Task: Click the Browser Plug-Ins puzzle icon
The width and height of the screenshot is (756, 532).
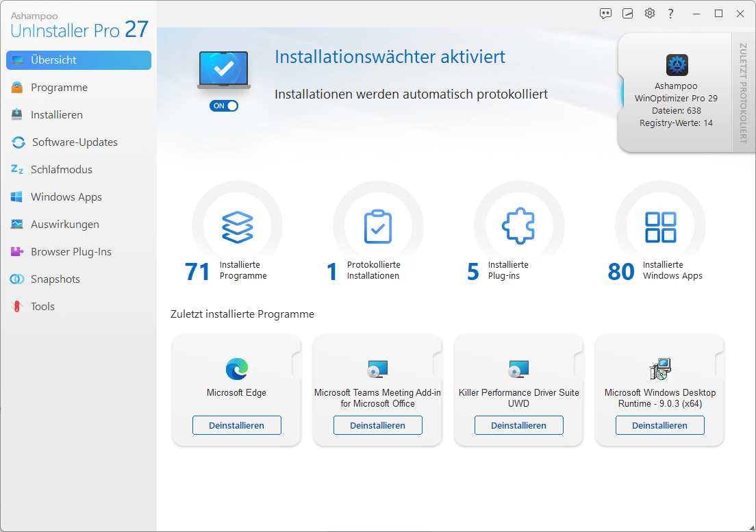Action: pos(17,251)
